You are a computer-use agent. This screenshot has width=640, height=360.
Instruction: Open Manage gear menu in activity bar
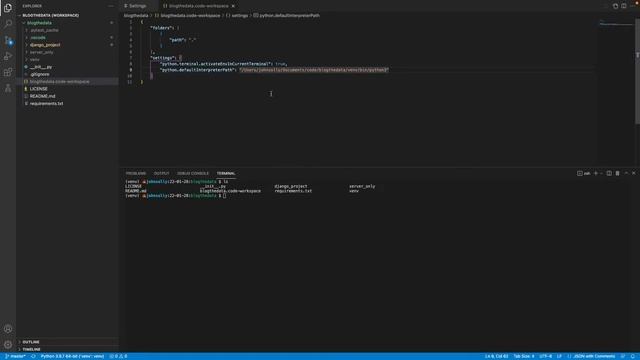(x=8, y=344)
